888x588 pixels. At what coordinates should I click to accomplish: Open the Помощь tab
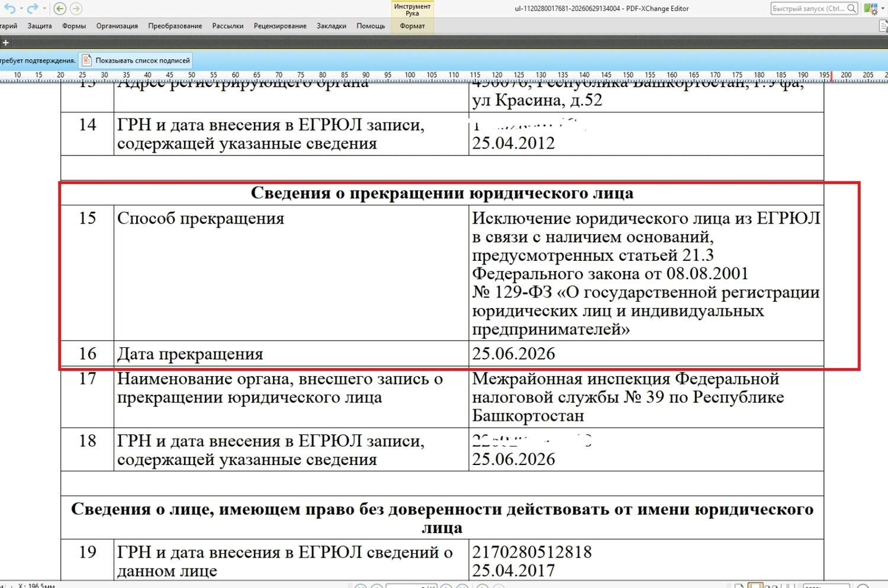(371, 26)
